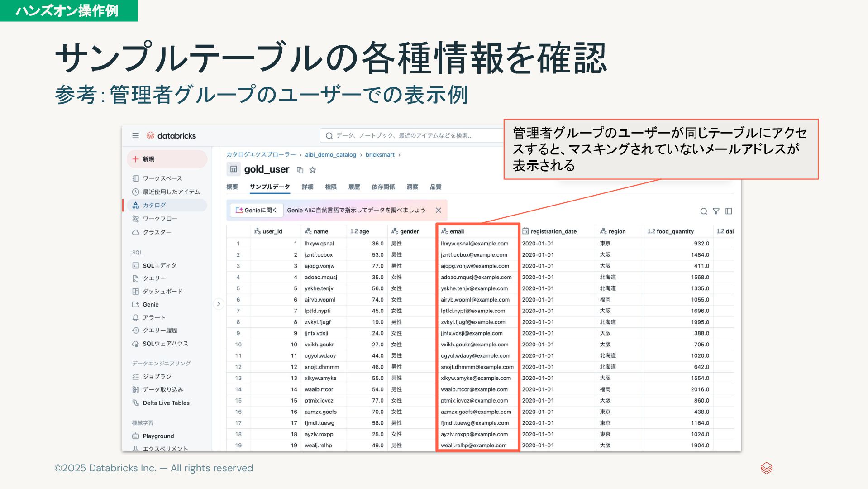Click the search box for data and notebooks
The width and height of the screenshot is (868, 489).
tap(412, 136)
